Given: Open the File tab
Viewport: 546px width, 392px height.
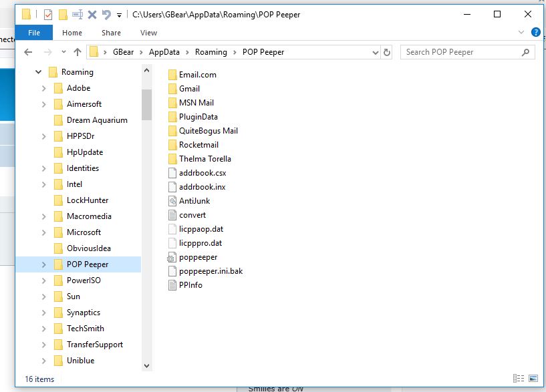Looking at the screenshot, I should [x=34, y=33].
